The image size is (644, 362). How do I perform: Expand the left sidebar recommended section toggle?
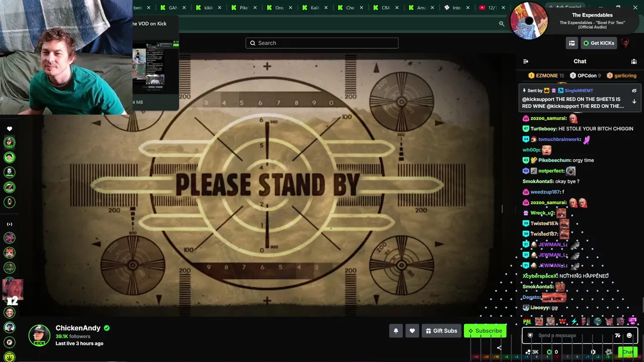pos(10,224)
